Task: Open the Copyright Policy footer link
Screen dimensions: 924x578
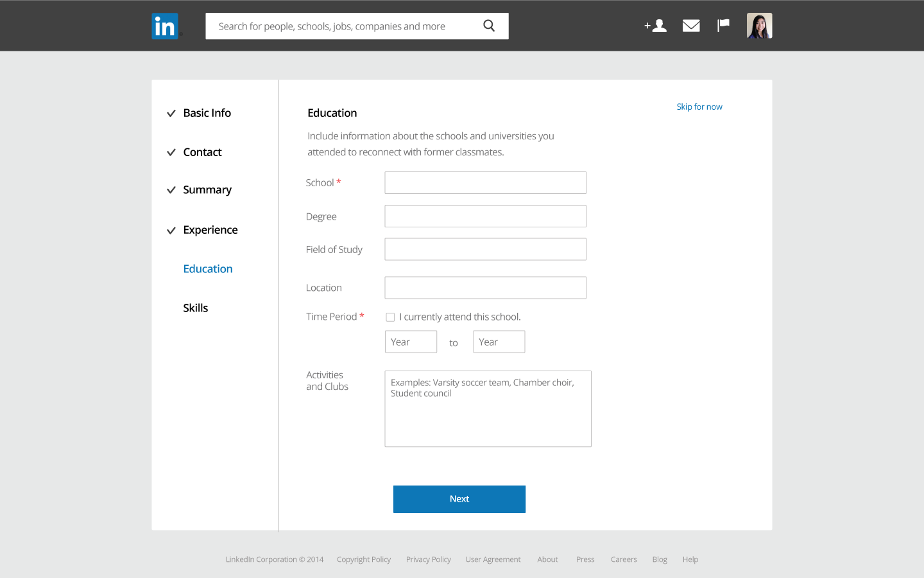Action: [x=364, y=559]
